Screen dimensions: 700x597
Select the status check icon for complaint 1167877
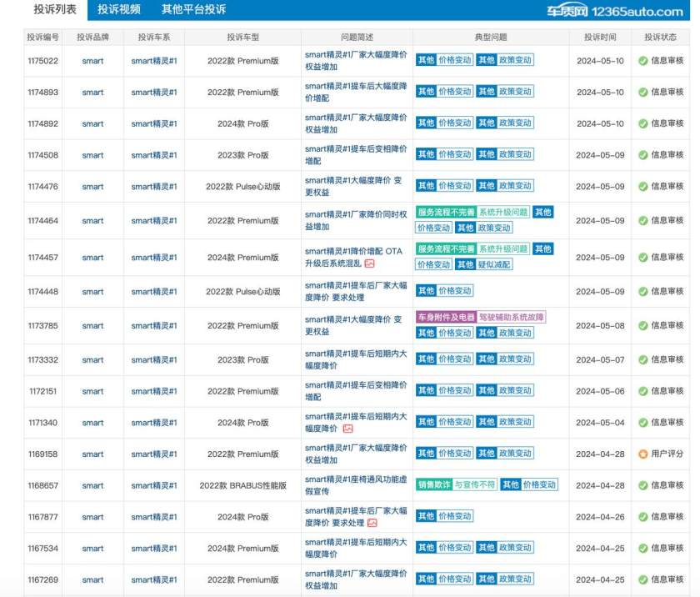pos(642,517)
